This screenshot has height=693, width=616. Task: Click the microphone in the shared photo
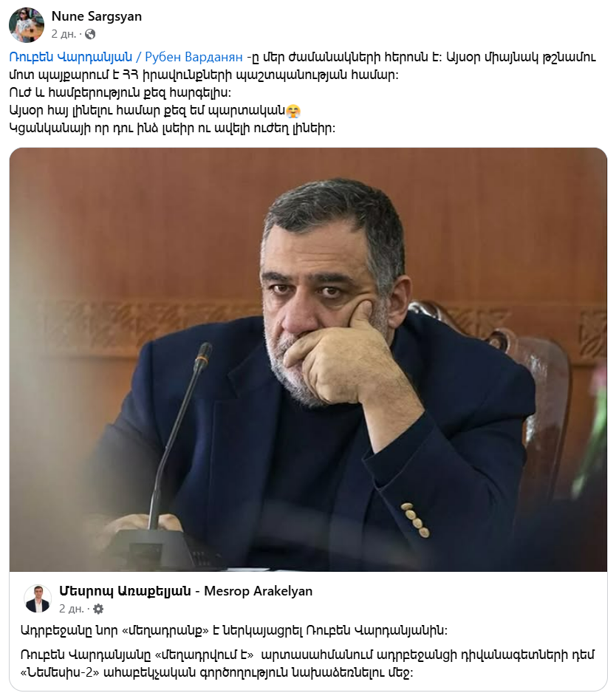coord(177,442)
